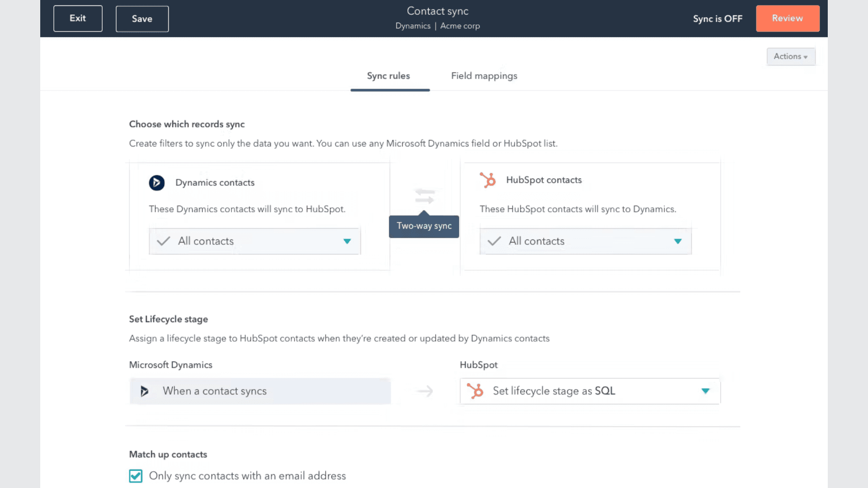Click the Dynamics | Acme corp subtitle
This screenshot has width=868, height=488.
438,26
